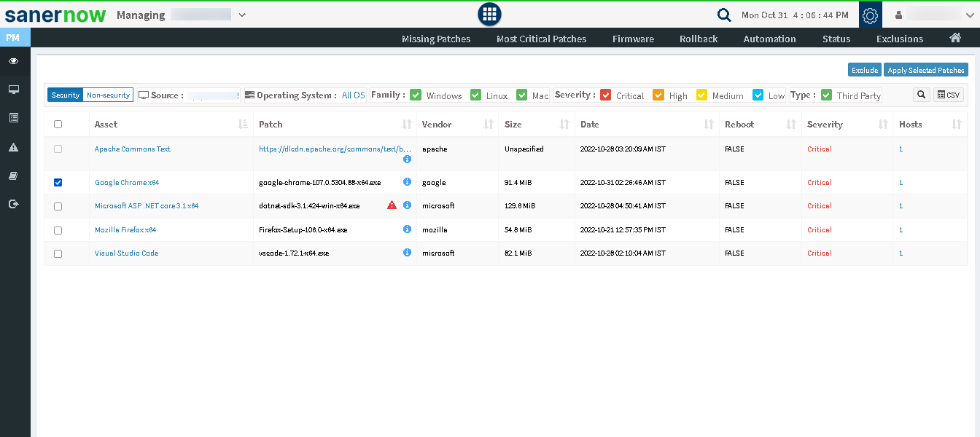Click info icon for vscode patch

407,253
